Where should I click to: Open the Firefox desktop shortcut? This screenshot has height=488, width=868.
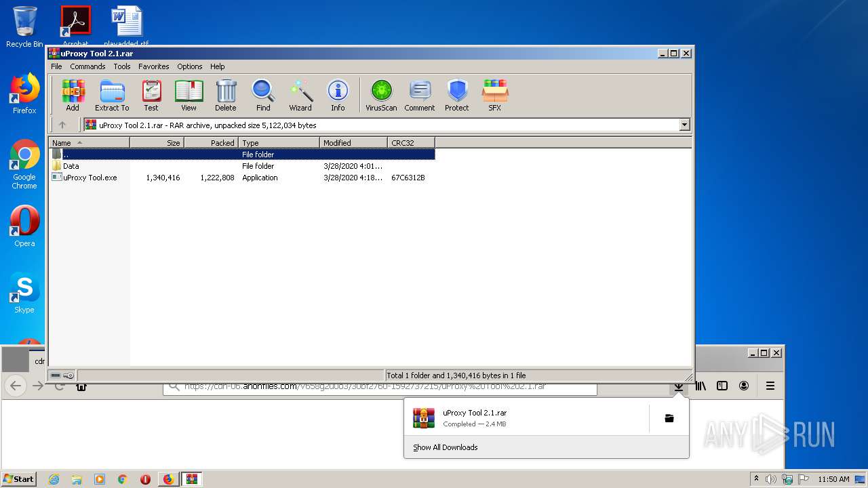click(x=24, y=94)
